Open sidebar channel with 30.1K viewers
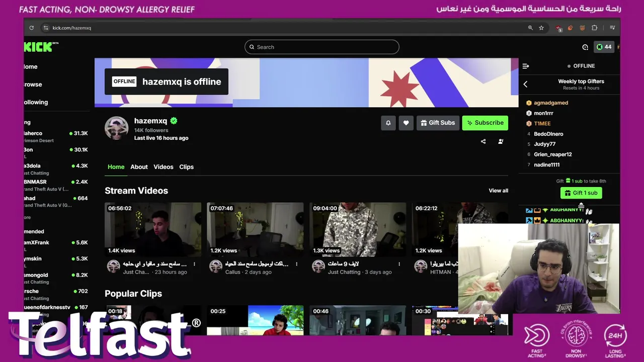Viewport: 644px width, 362px height. point(56,152)
